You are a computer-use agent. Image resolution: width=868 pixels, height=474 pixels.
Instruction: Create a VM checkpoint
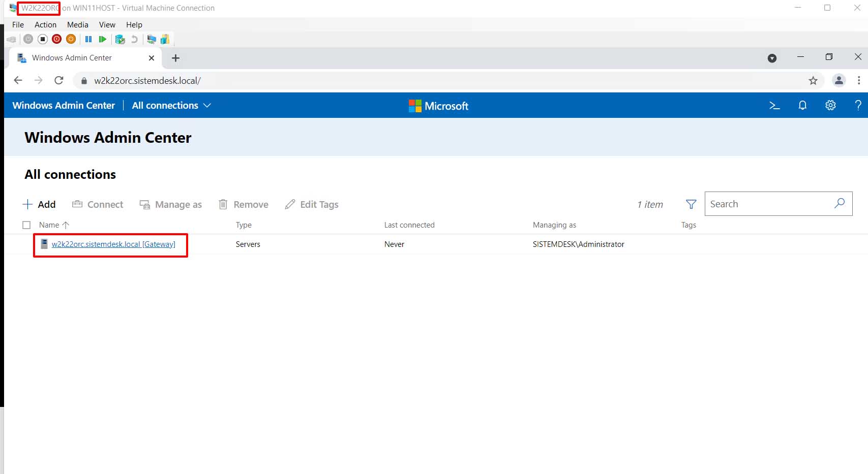120,39
